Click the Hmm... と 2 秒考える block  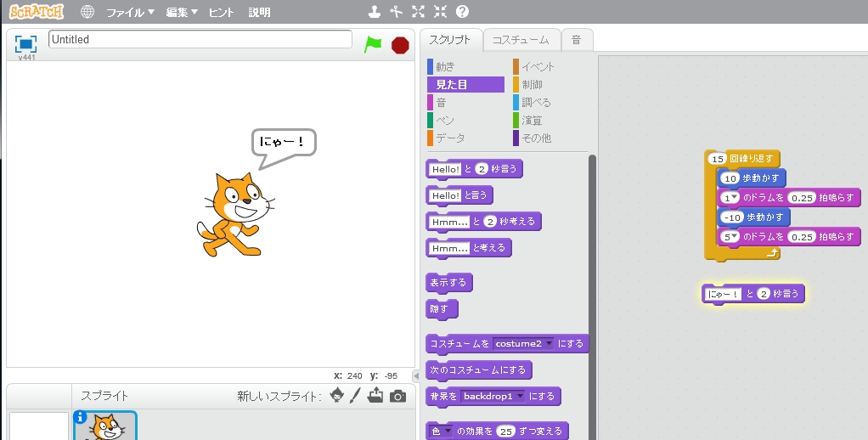pos(483,222)
